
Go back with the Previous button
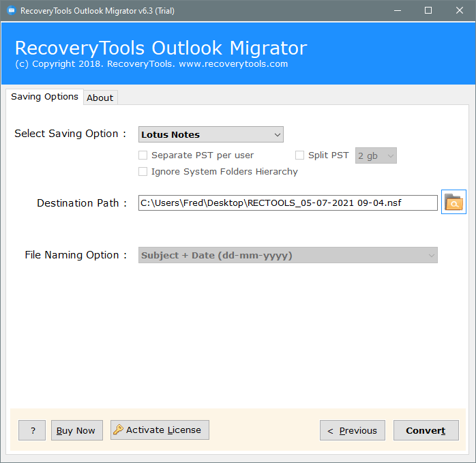tap(352, 430)
